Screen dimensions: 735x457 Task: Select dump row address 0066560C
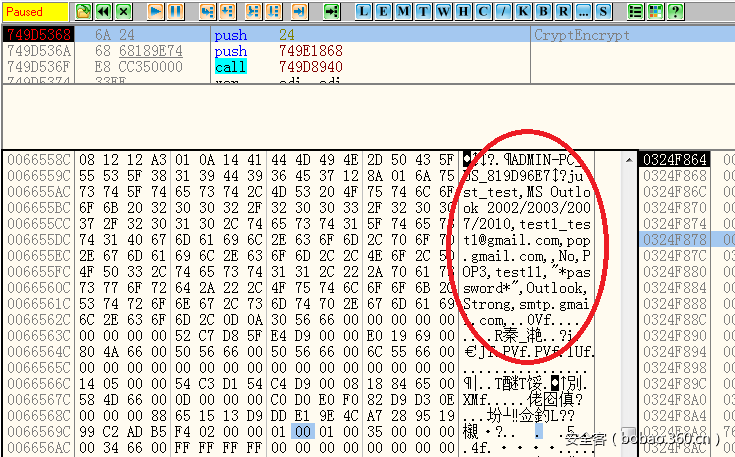click(38, 287)
